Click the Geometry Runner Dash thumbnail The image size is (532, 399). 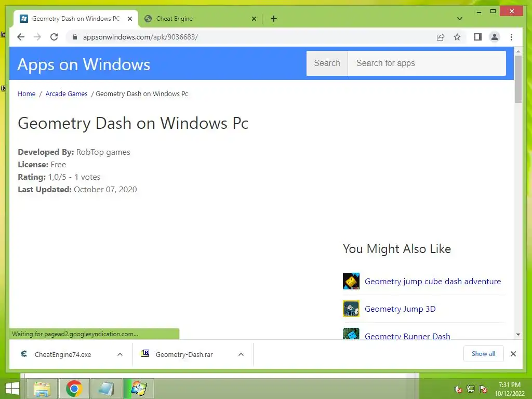(351, 334)
